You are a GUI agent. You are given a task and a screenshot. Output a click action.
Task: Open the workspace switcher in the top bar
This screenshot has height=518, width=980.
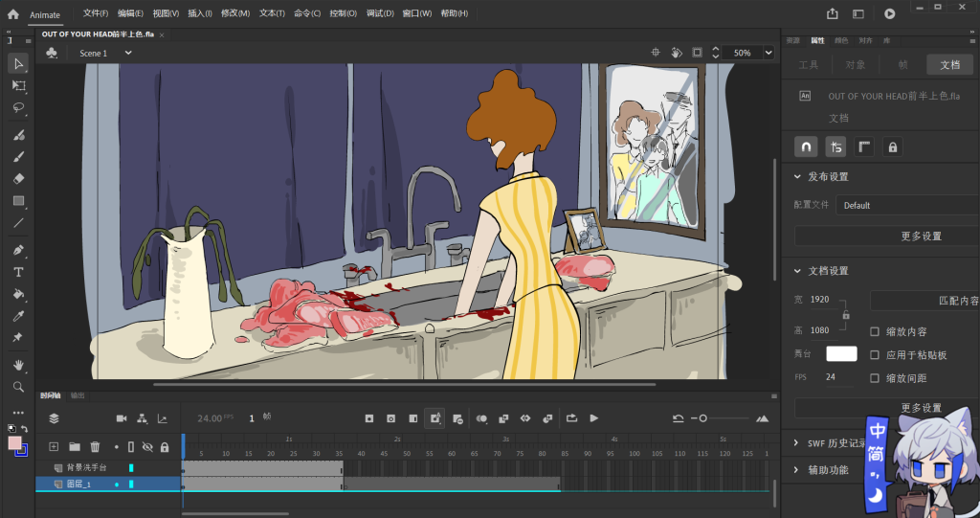pyautogui.click(x=858, y=13)
